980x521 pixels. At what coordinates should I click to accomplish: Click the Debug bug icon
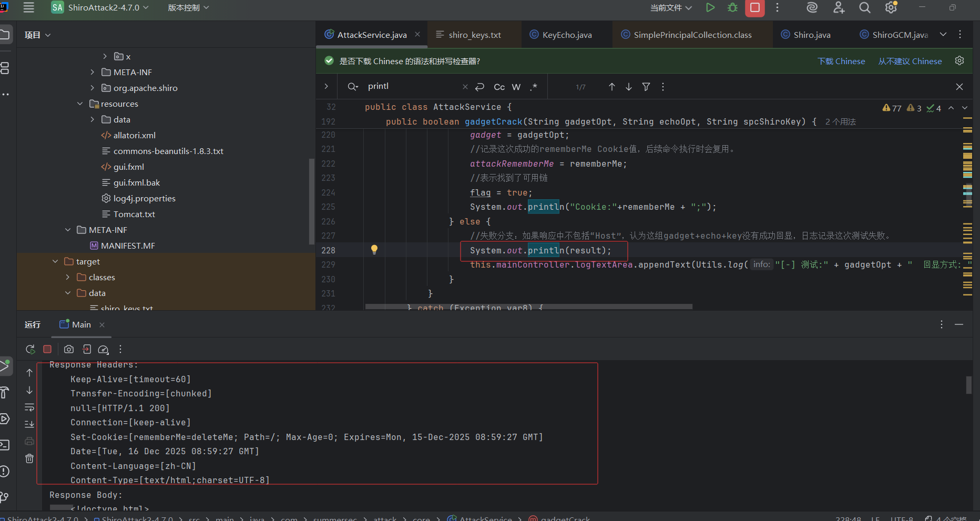[732, 7]
